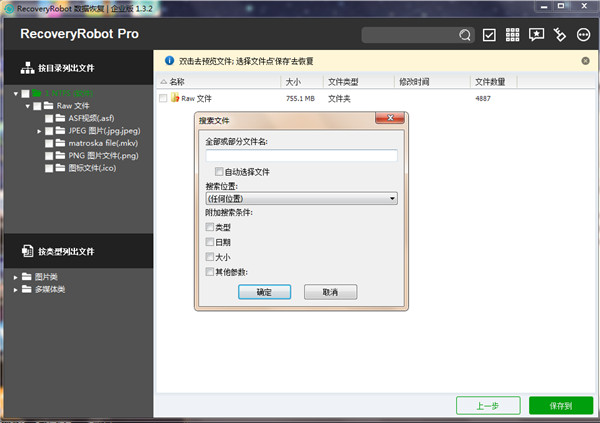The height and width of the screenshot is (423, 600).
Task: Click the brush cleanup tool icon
Action: tap(560, 35)
